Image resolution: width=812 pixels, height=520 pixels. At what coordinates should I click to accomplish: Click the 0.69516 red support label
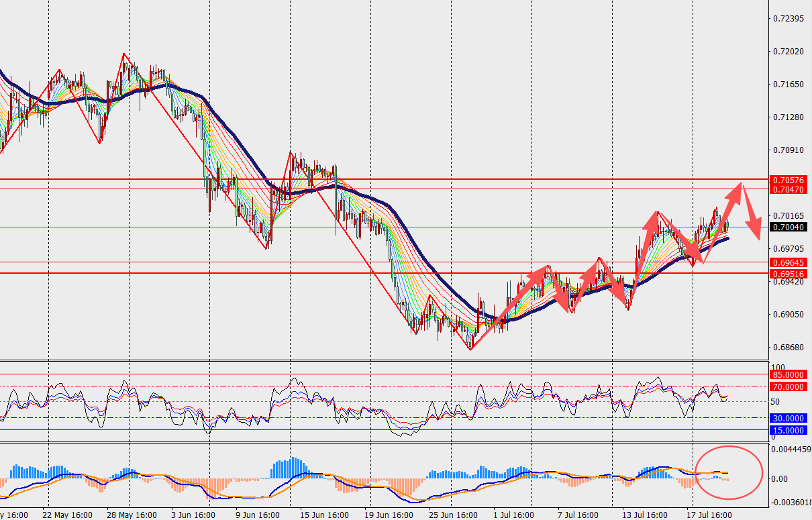pos(789,274)
